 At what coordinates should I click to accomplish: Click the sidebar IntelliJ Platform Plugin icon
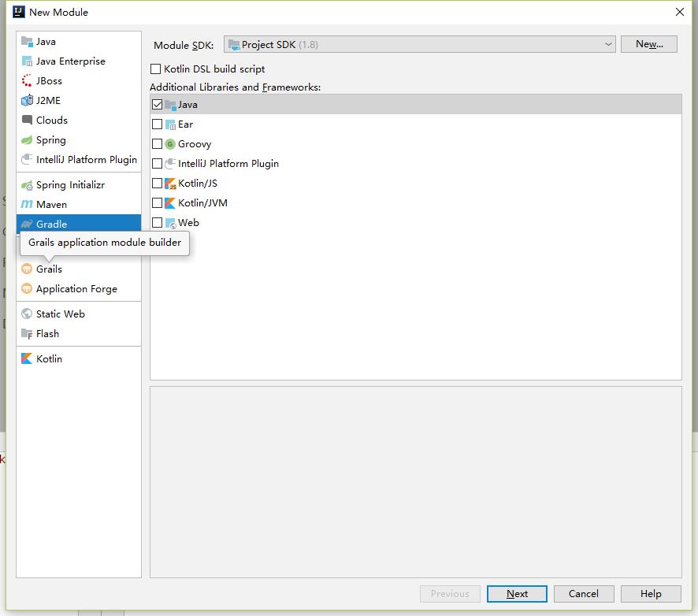click(27, 159)
